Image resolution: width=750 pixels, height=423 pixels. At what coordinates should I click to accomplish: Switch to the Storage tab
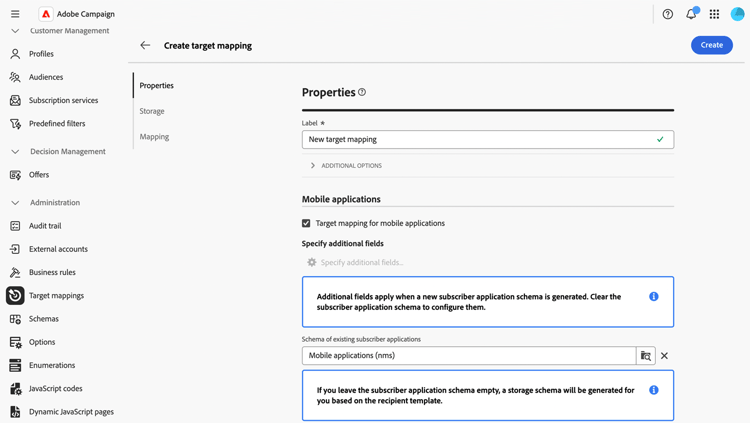[x=152, y=111]
